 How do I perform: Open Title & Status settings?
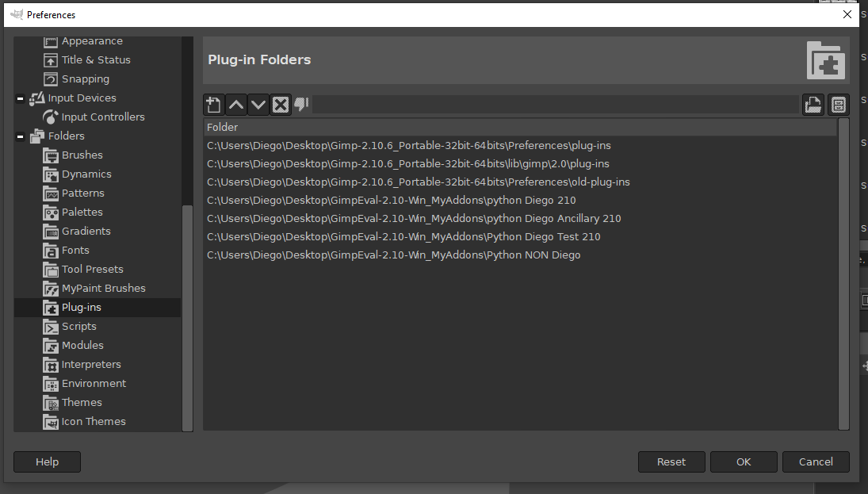point(96,59)
